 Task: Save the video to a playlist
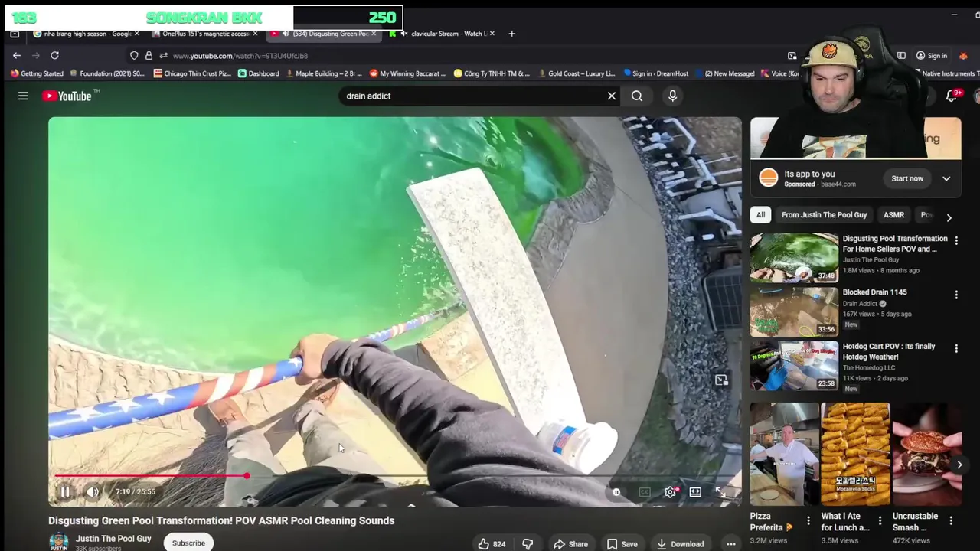(x=622, y=544)
